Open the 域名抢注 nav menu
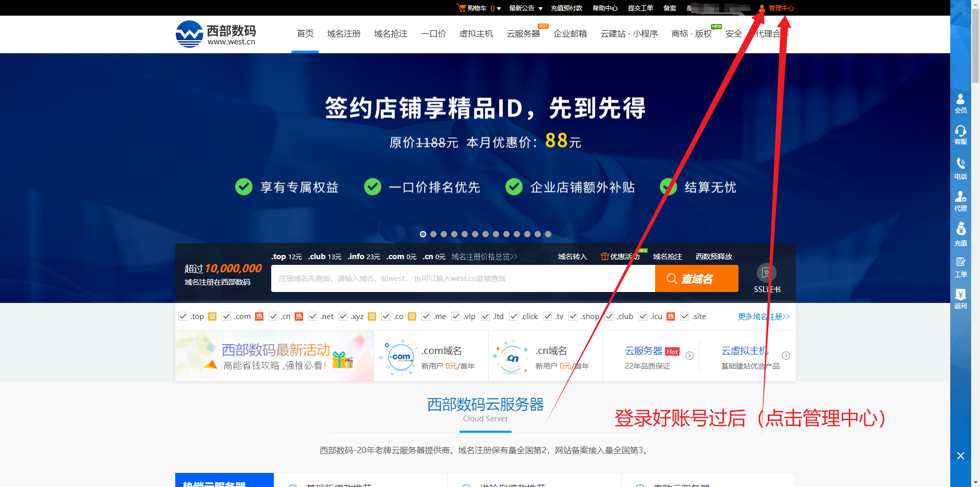 coord(391,33)
